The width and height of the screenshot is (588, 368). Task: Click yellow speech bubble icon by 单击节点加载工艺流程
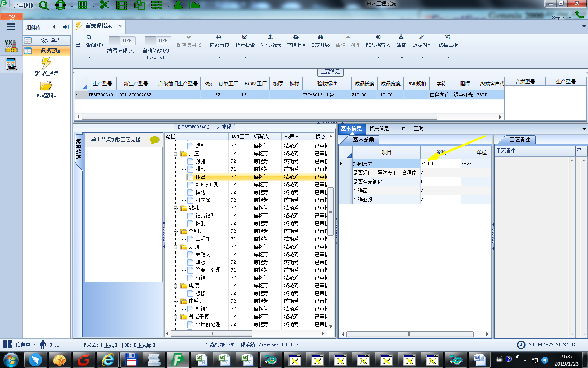click(155, 140)
